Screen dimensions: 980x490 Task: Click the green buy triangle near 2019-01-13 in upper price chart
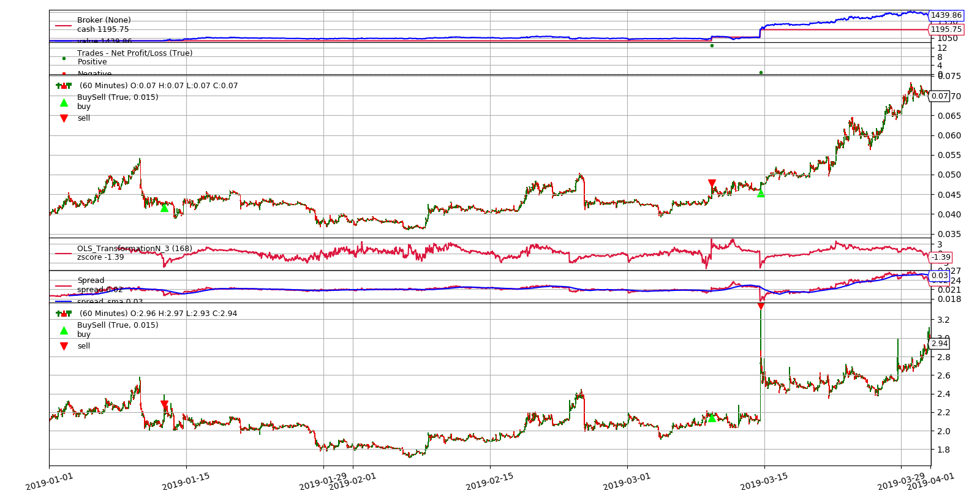click(164, 208)
